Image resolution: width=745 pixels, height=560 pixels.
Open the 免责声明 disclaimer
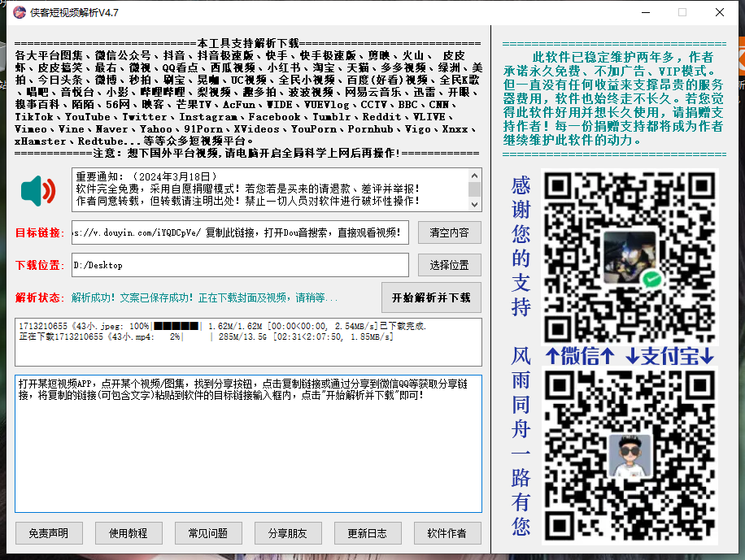[x=49, y=533]
